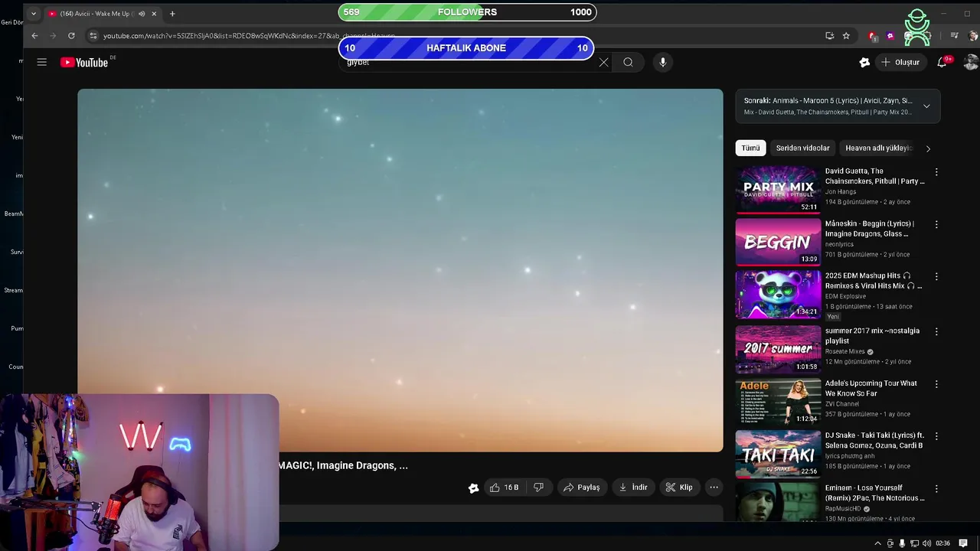
Task: Go to the YouTube home logo
Action: pyautogui.click(x=84, y=62)
